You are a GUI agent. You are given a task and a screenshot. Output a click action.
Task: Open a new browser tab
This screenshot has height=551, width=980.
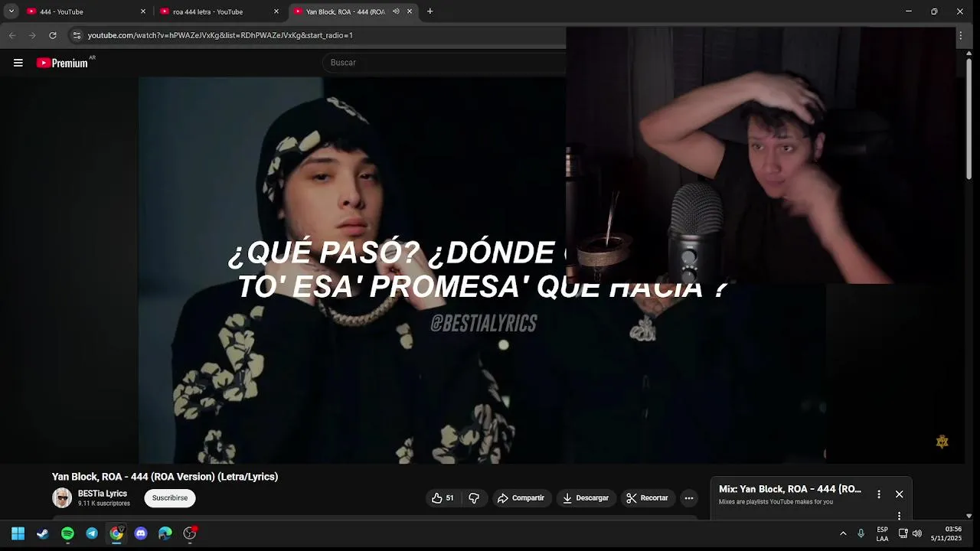430,11
